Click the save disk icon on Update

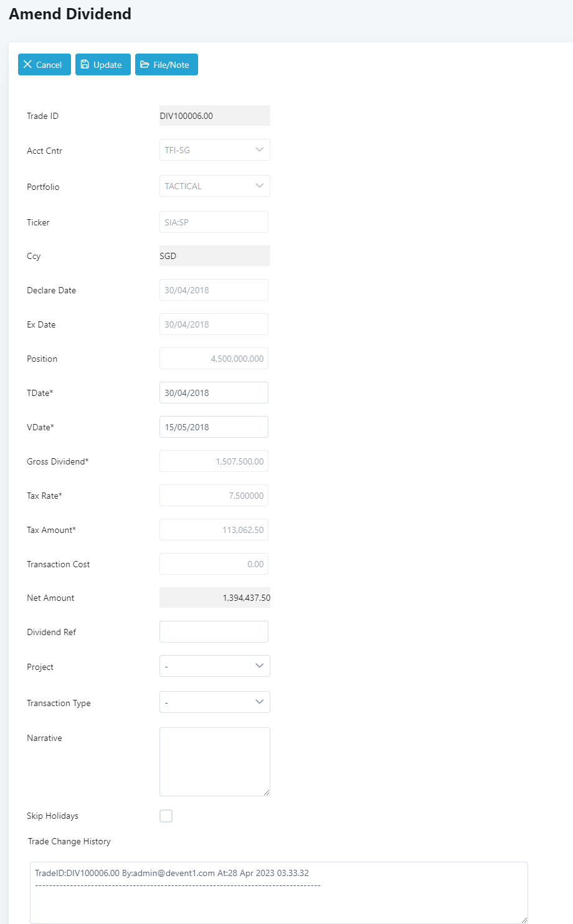click(x=85, y=65)
